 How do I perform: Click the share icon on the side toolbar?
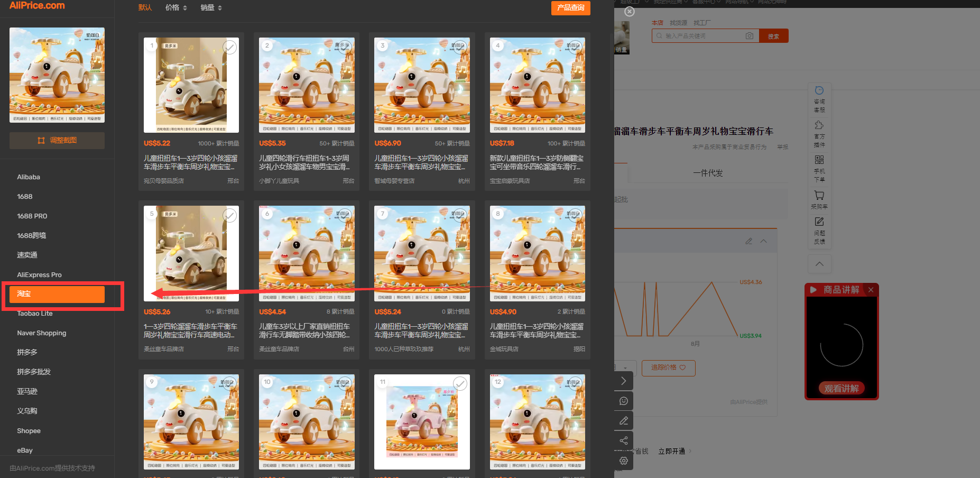pos(624,440)
